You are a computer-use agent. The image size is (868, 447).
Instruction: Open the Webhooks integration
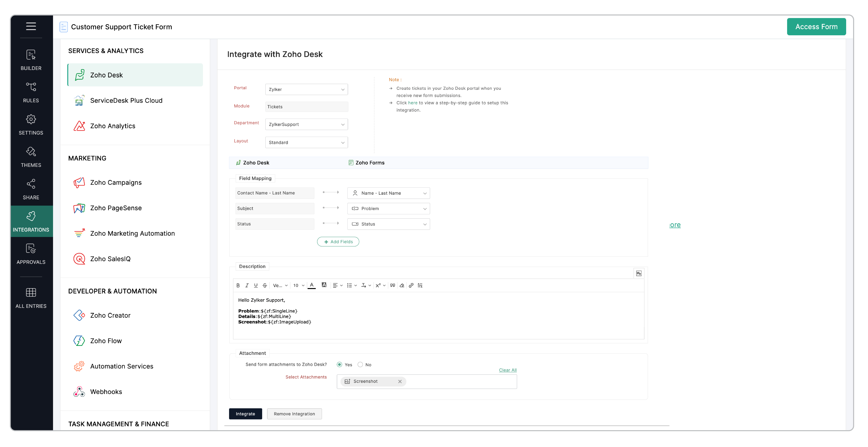(x=106, y=391)
